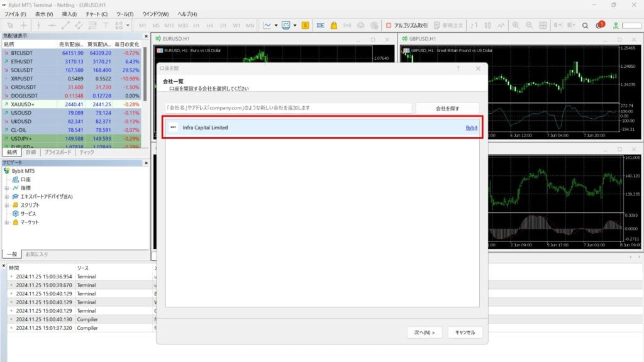644x362 pixels.
Task: Select the text label tool
Action: [106, 25]
